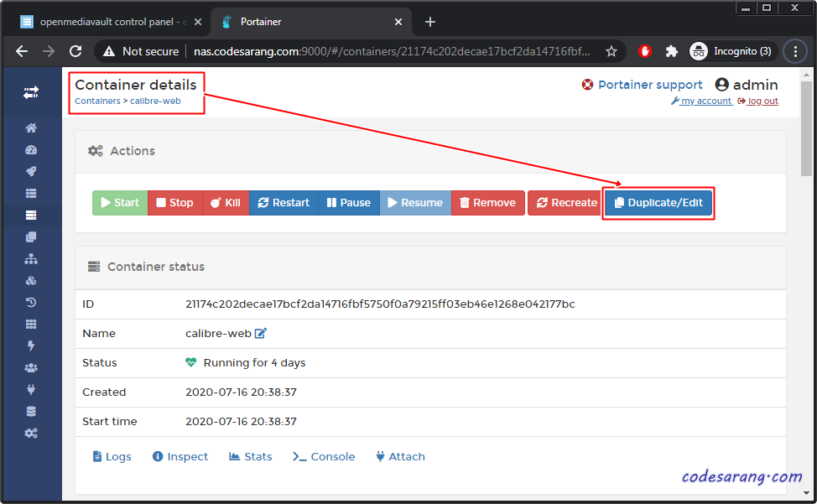The image size is (817, 504).
Task: Open Chrome three-dot menu
Action: pyautogui.click(x=795, y=51)
